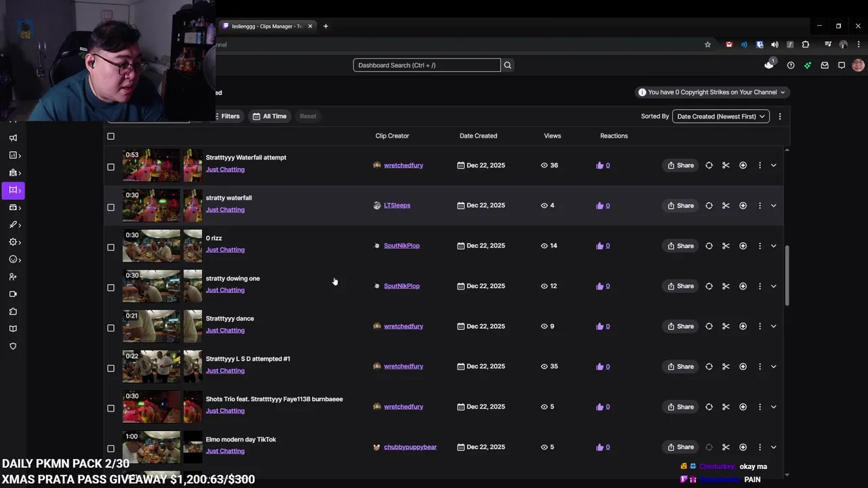
Task: Sort by Date Created column header
Action: [478, 136]
